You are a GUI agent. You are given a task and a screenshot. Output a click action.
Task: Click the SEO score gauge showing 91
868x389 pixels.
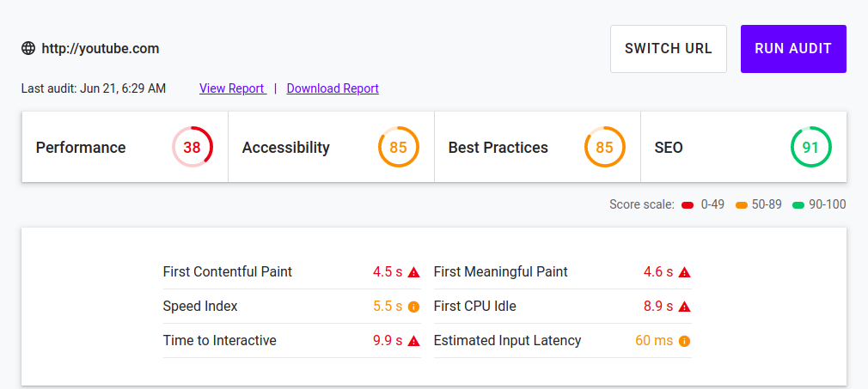click(810, 148)
